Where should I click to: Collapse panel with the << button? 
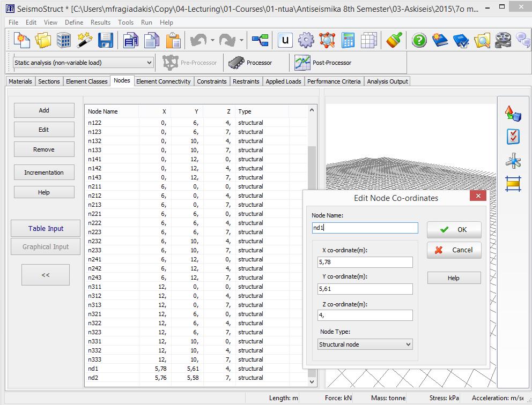coord(46,275)
